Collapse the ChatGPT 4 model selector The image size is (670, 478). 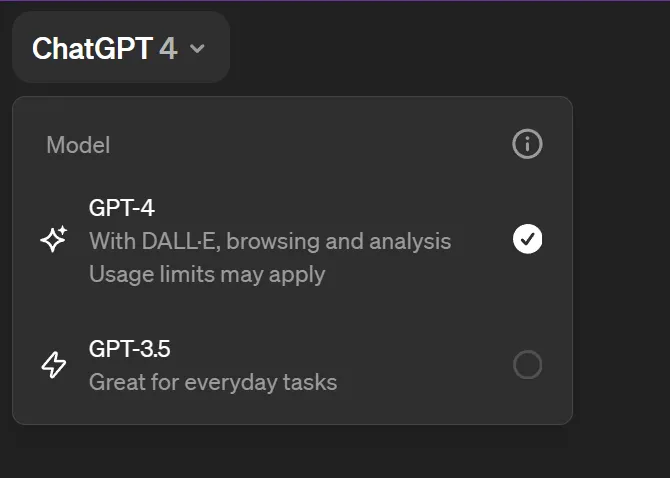120,48
